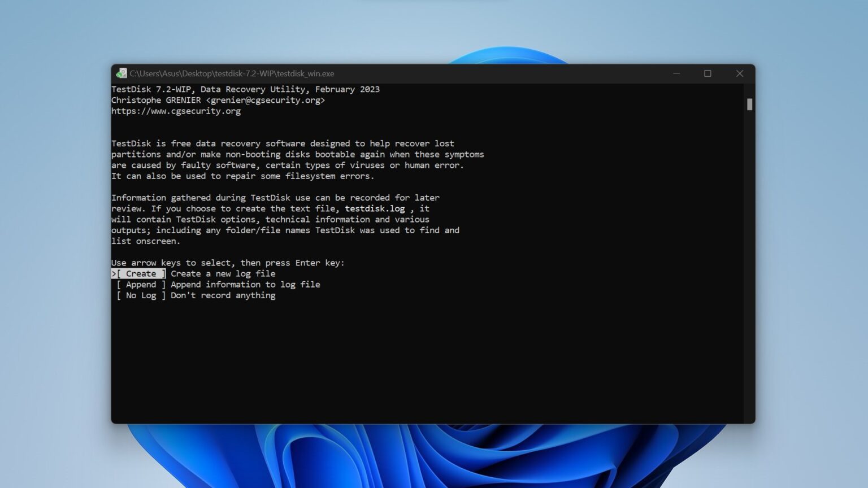Image resolution: width=868 pixels, height=488 pixels.
Task: Click the bold testdisk.log filename
Action: (375, 209)
